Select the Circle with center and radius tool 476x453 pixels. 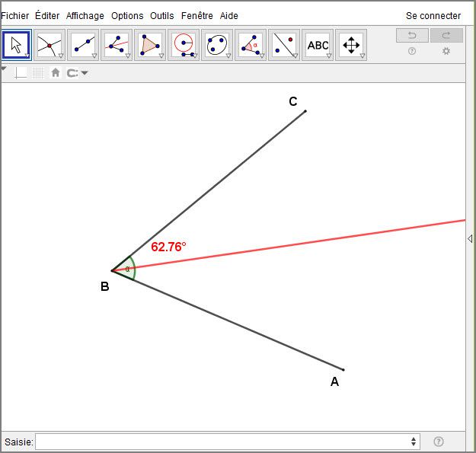(x=184, y=45)
